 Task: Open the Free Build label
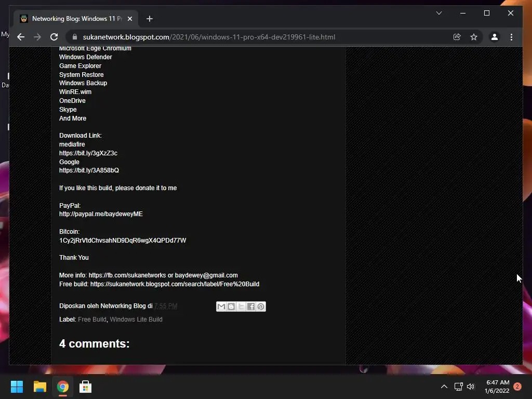pos(92,320)
